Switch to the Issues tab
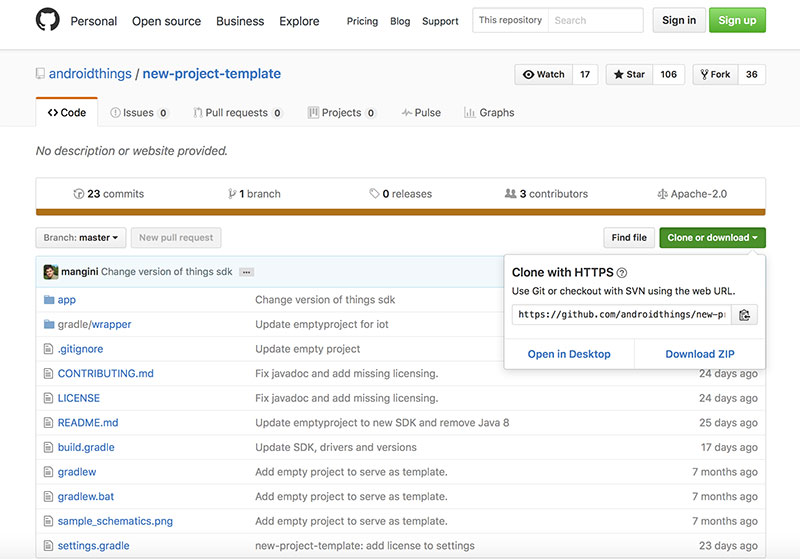Viewport: 800px width, 559px height. point(138,113)
